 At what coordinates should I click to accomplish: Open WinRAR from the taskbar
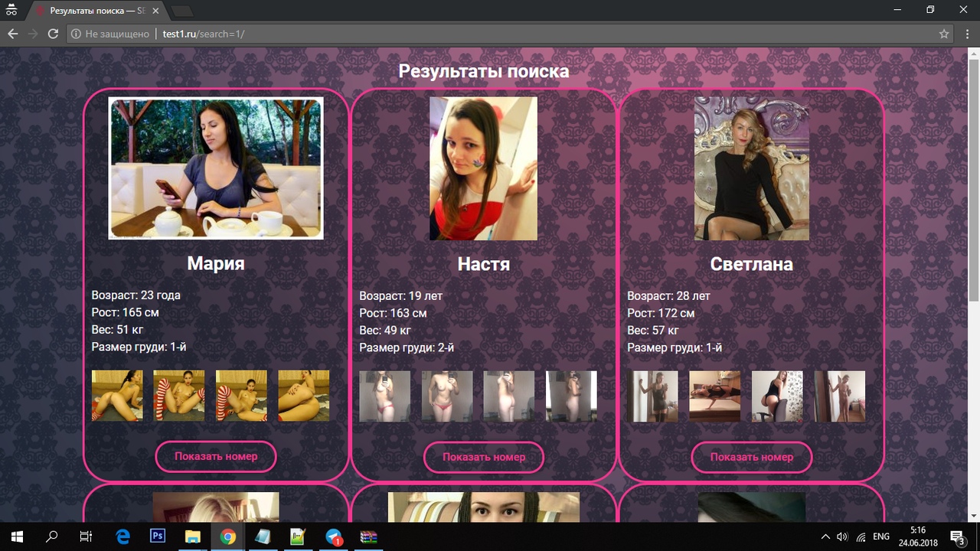pos(369,536)
